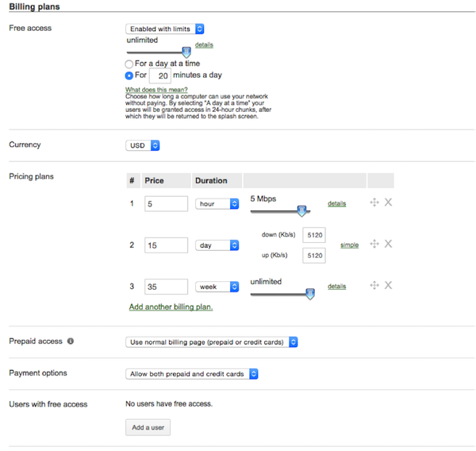Click the price field for plan 1
Viewport: 476px width, 451px height.
(x=166, y=204)
